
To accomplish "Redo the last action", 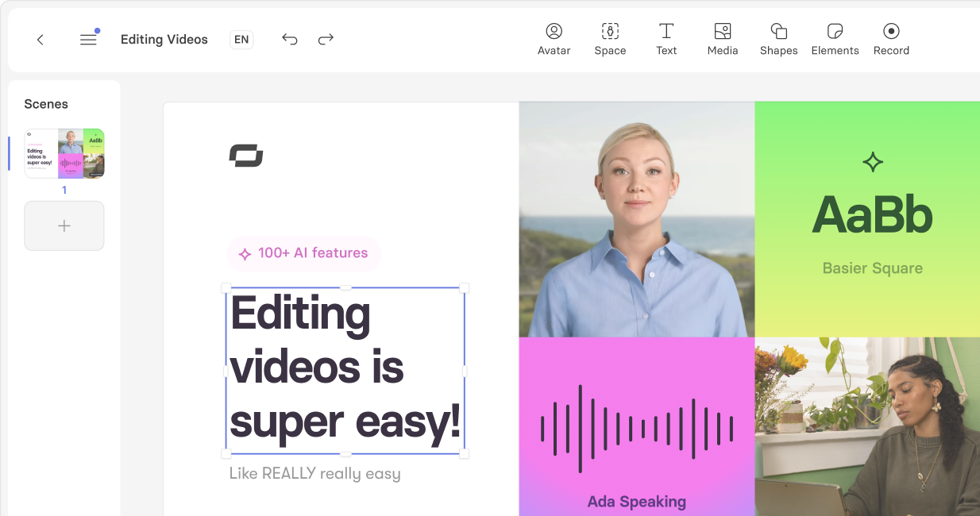I will (326, 40).
